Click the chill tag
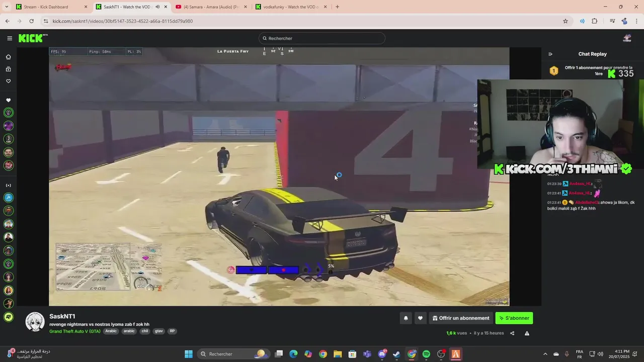The height and width of the screenshot is (362, 644). pyautogui.click(x=145, y=331)
